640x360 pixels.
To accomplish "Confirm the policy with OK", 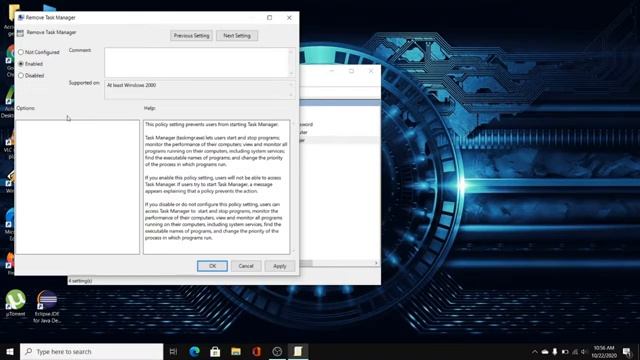I will click(x=212, y=266).
